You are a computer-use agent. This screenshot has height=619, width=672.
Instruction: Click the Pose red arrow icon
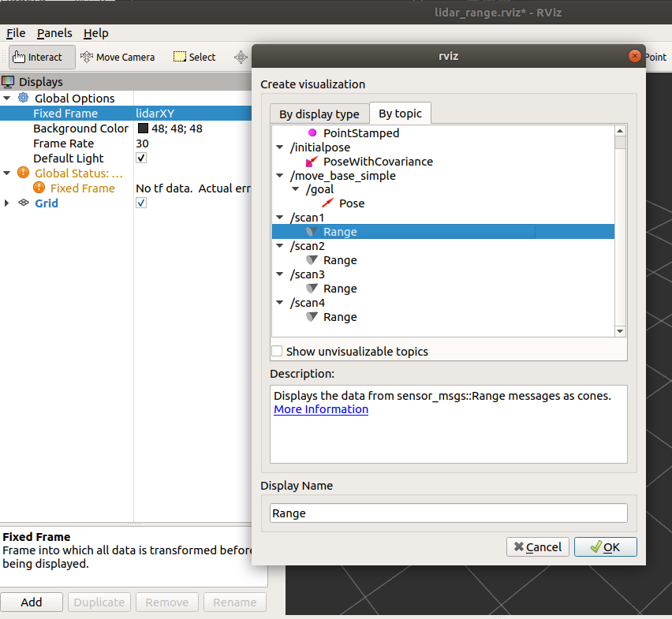click(328, 203)
